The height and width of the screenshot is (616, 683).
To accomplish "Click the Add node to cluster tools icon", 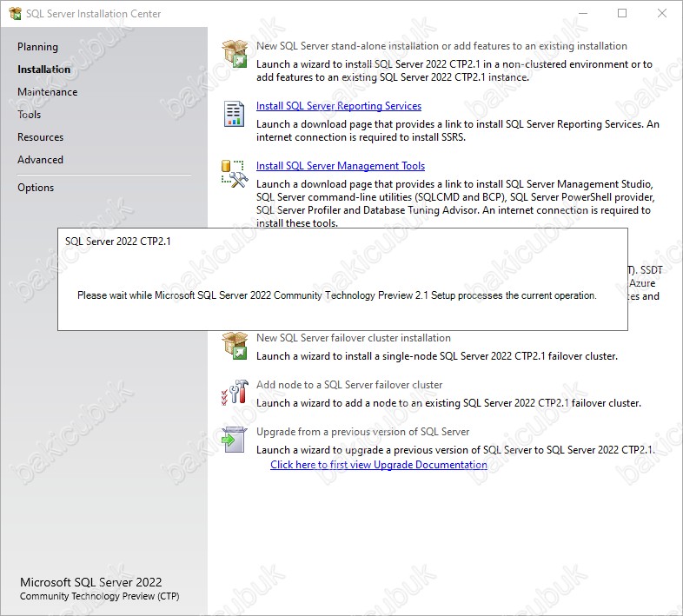I will 235,392.
